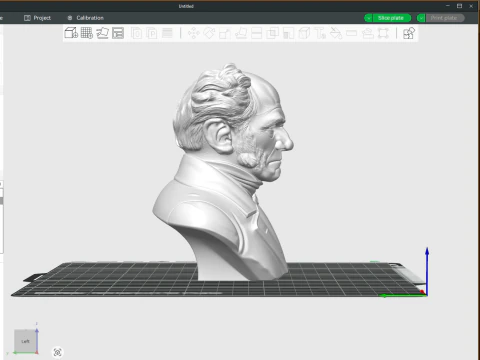The height and width of the screenshot is (360, 480).
Task: Expand the Slice plate dropdown arrow
Action: (368, 18)
